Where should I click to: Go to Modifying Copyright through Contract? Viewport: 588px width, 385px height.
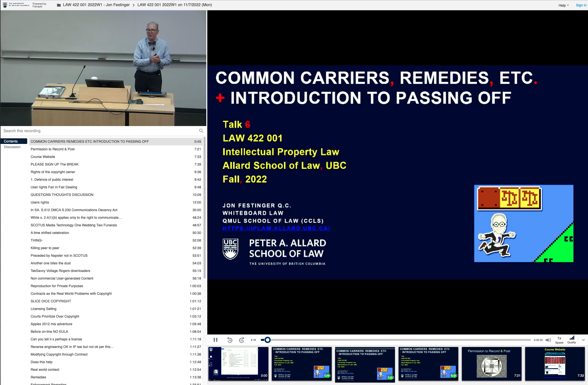pyautogui.click(x=116, y=354)
